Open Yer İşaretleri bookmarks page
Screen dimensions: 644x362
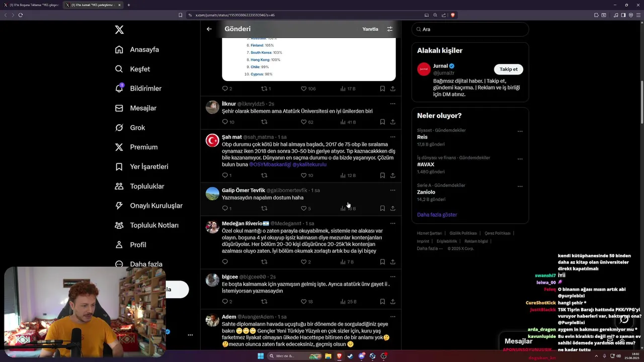coord(141,166)
